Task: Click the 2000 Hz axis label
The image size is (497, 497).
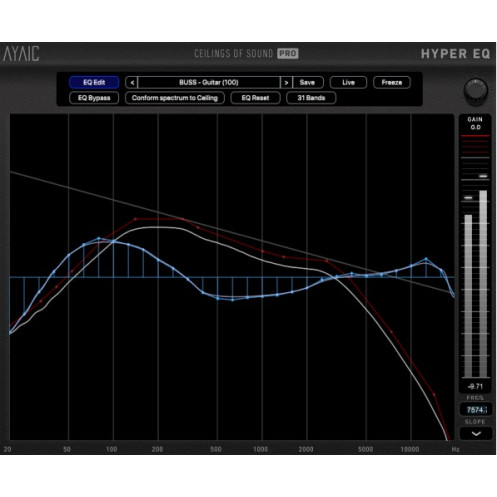Action: pyautogui.click(x=306, y=449)
